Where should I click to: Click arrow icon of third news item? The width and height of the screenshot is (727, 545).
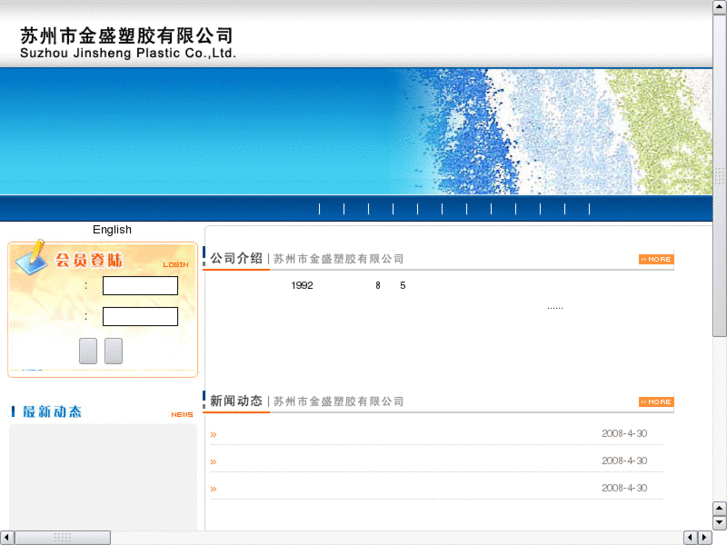(x=213, y=489)
